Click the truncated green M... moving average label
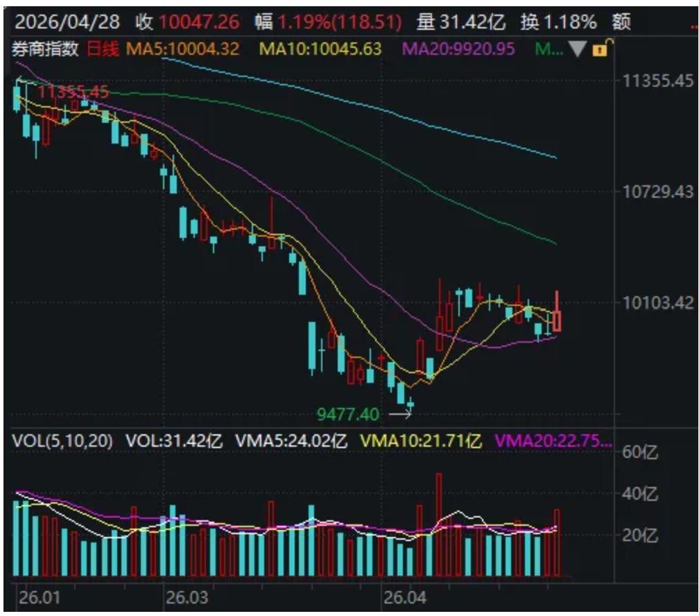 549,49
